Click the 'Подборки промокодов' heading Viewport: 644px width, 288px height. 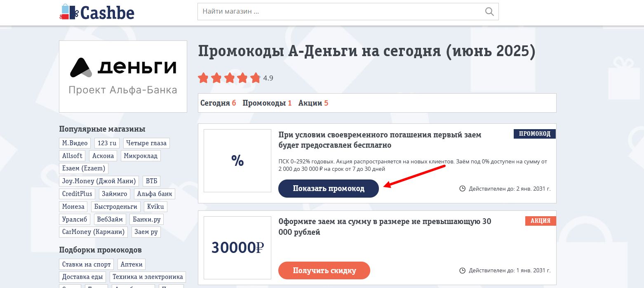101,250
